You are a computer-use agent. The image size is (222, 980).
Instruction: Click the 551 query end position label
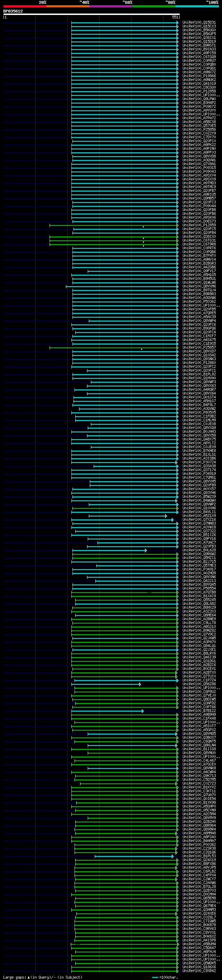[175, 17]
